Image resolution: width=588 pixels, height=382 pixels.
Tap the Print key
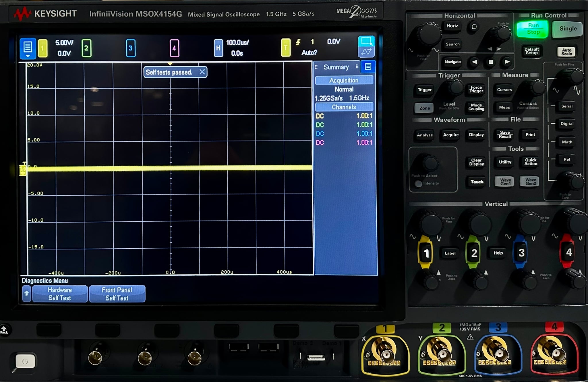click(530, 135)
